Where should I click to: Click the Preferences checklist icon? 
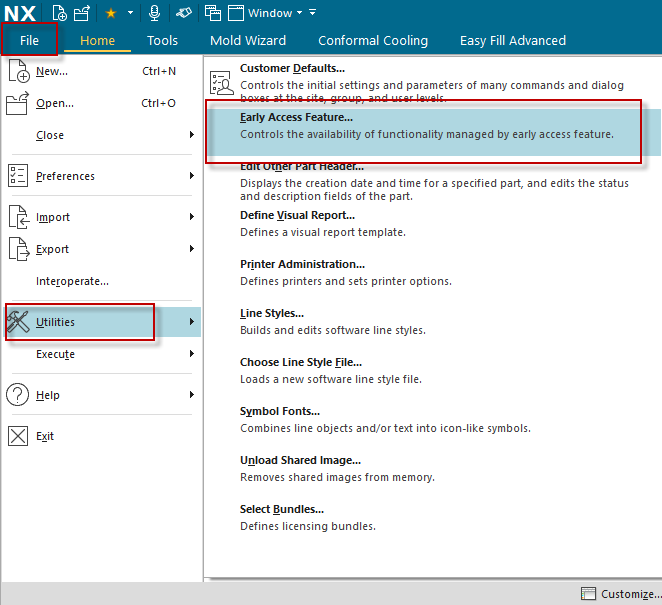pos(18,176)
